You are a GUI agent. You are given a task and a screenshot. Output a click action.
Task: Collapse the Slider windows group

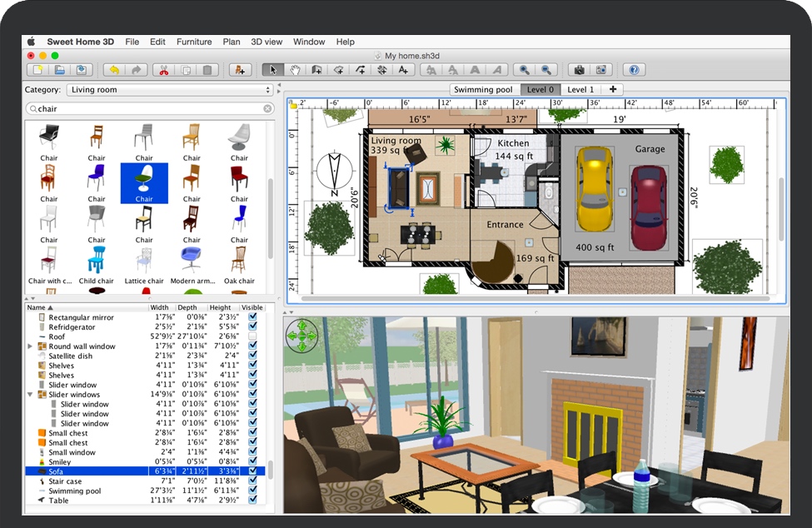(x=31, y=395)
